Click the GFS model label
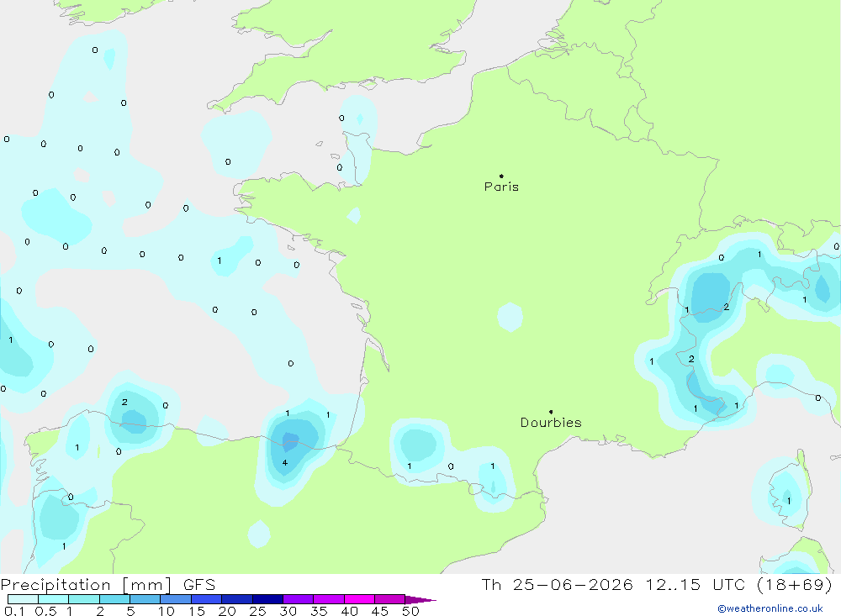This screenshot has height=616, width=841. (x=199, y=584)
